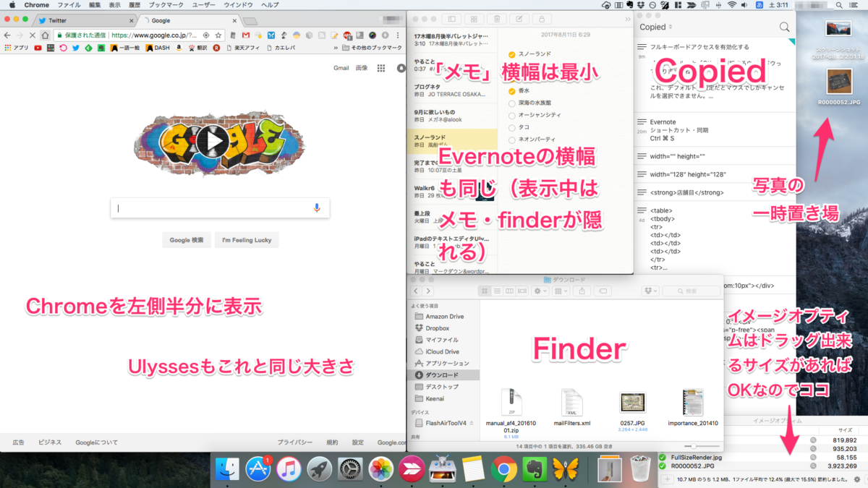Viewport: 868px width, 488px height.
Task: Switch Finder to list view
Action: click(498, 291)
